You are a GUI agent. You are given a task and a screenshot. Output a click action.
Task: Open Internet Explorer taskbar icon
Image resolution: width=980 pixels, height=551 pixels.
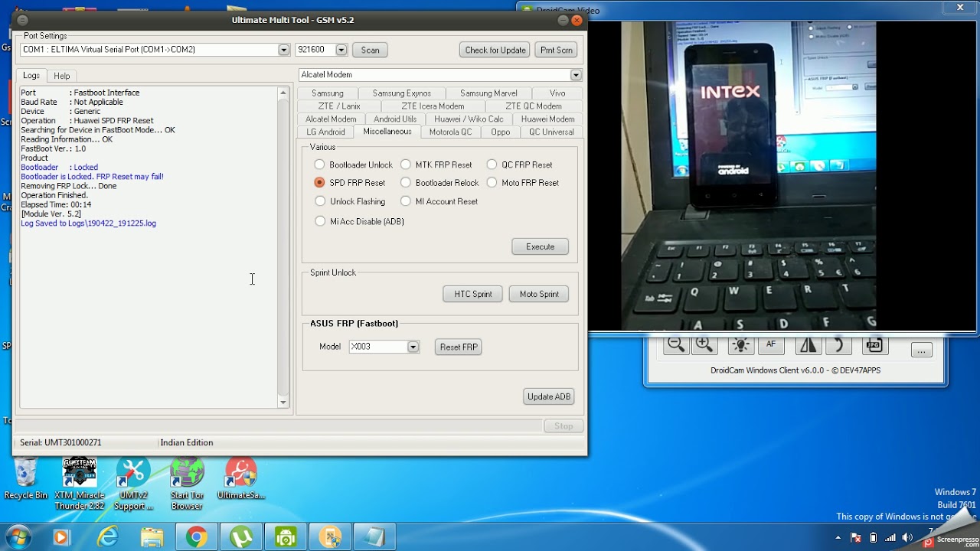click(x=107, y=537)
